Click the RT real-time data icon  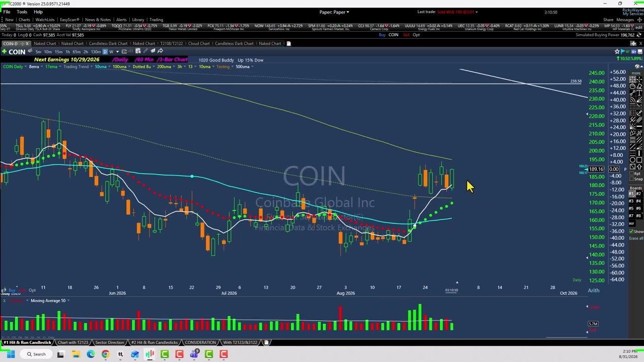pyautogui.click(x=628, y=51)
